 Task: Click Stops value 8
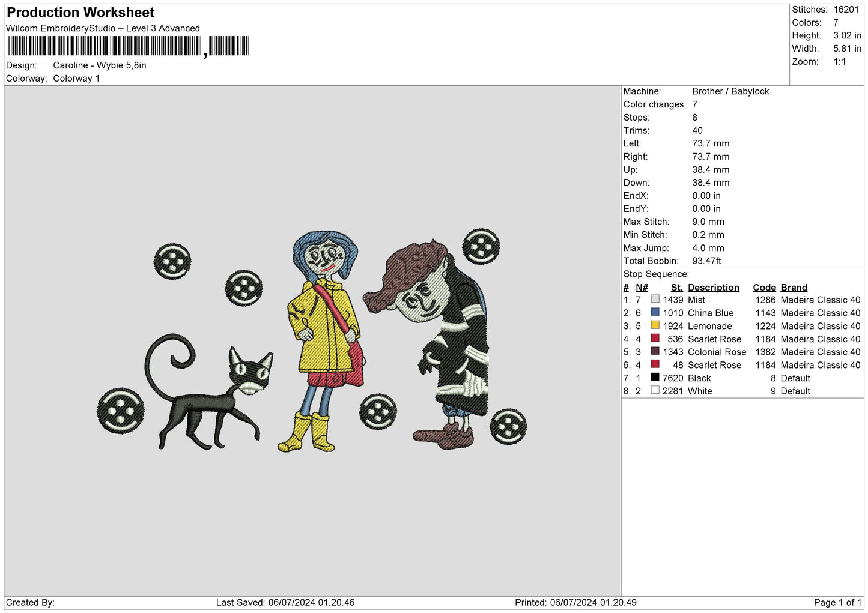tap(695, 118)
